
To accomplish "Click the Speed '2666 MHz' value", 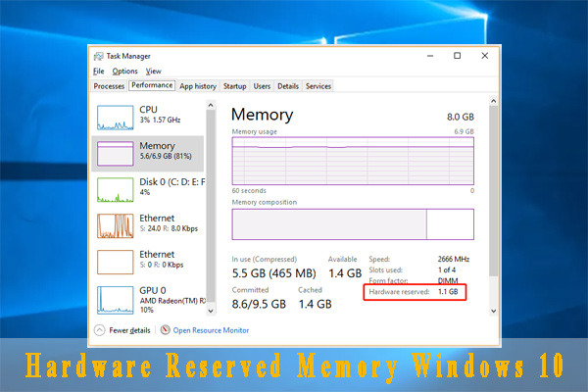I will 454,259.
